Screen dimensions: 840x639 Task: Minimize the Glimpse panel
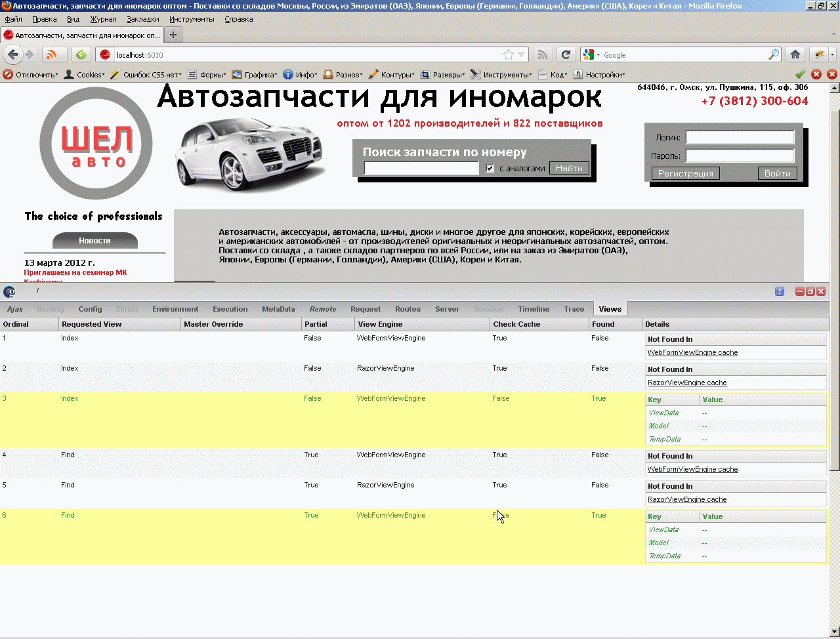tap(800, 291)
